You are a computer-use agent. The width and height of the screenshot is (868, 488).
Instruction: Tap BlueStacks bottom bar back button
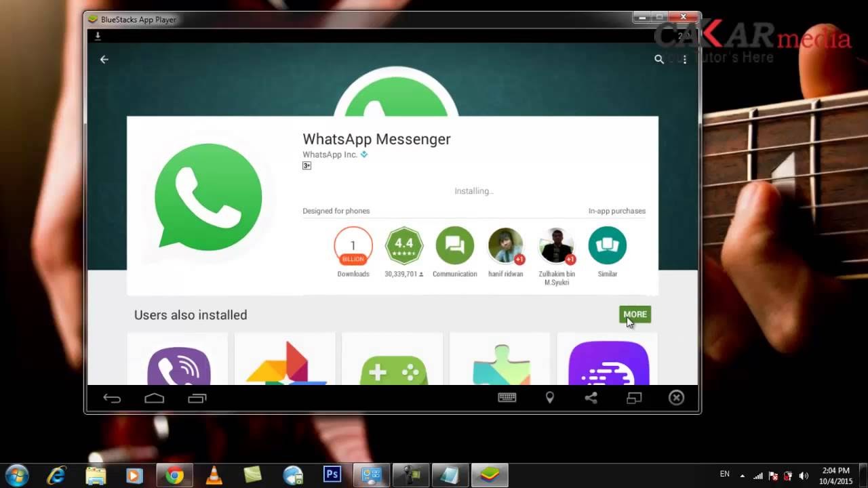tap(112, 399)
